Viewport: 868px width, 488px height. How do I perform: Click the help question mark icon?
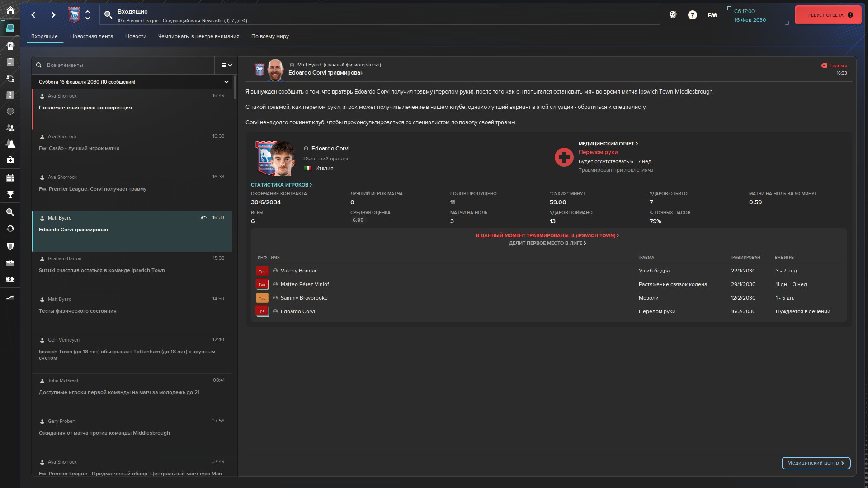(692, 15)
